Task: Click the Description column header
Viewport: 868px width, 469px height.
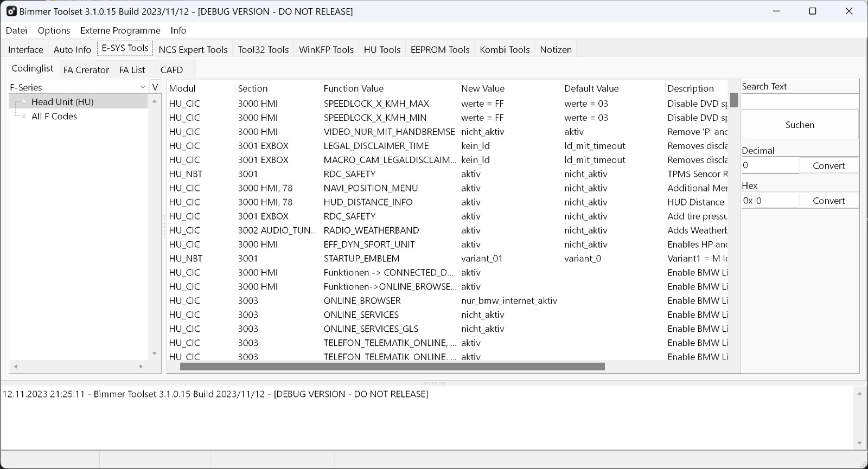Action: click(x=697, y=88)
